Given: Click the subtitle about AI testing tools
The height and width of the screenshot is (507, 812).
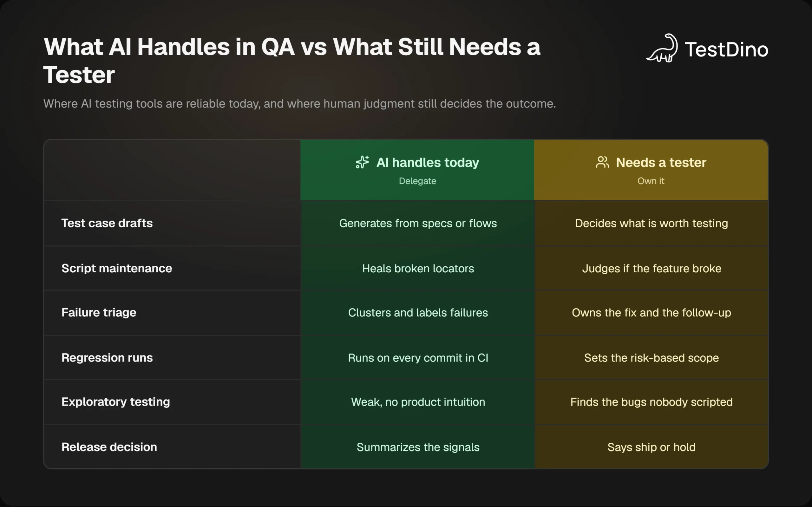Looking at the screenshot, I should click(299, 104).
